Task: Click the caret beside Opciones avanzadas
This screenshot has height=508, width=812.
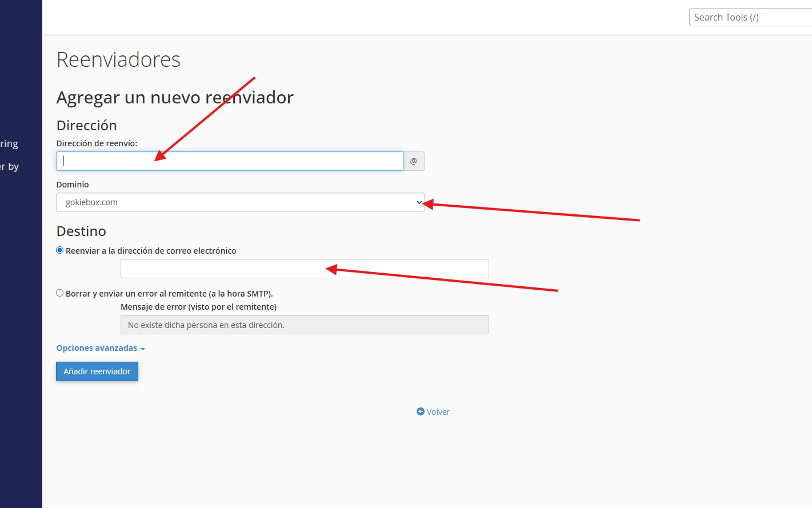Action: click(x=143, y=349)
